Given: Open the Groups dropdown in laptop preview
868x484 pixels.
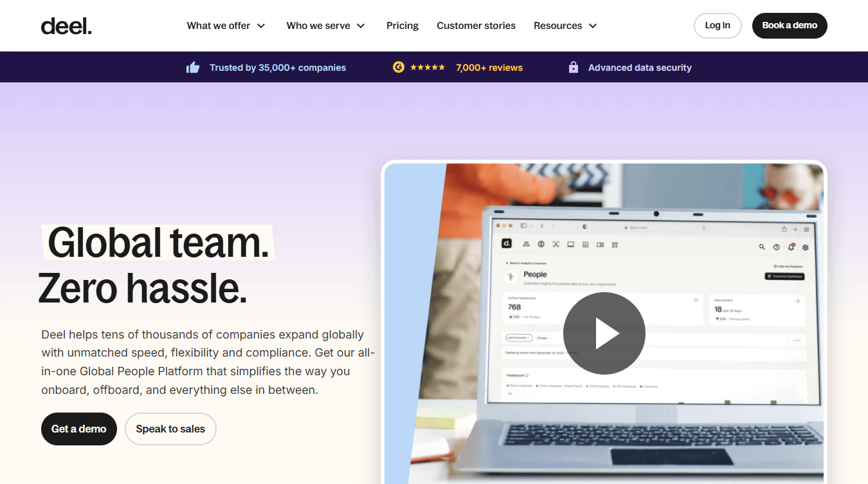Looking at the screenshot, I should pos(544,338).
